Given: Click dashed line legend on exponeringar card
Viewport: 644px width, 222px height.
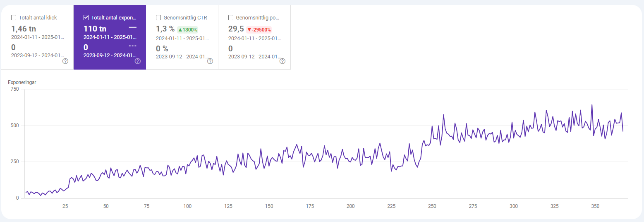Looking at the screenshot, I should (x=132, y=46).
